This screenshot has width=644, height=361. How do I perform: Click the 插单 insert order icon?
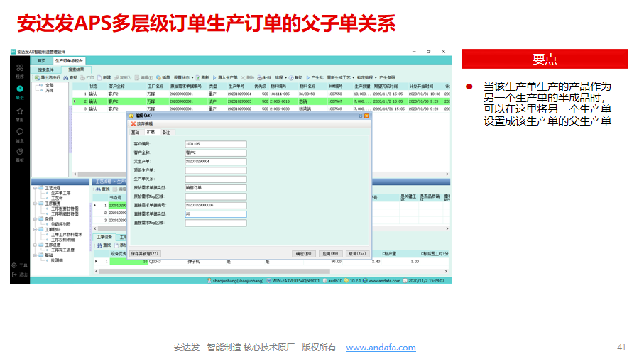click(x=158, y=77)
